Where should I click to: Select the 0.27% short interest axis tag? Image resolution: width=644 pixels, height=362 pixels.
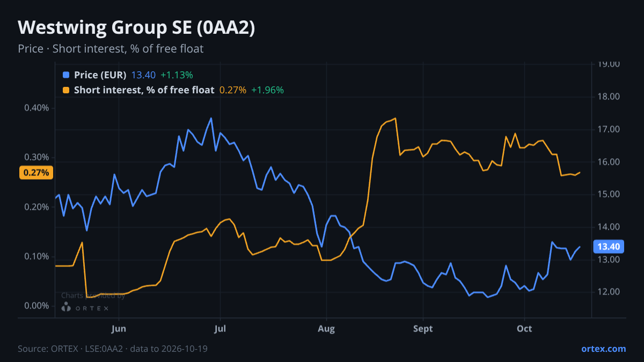pos(36,173)
